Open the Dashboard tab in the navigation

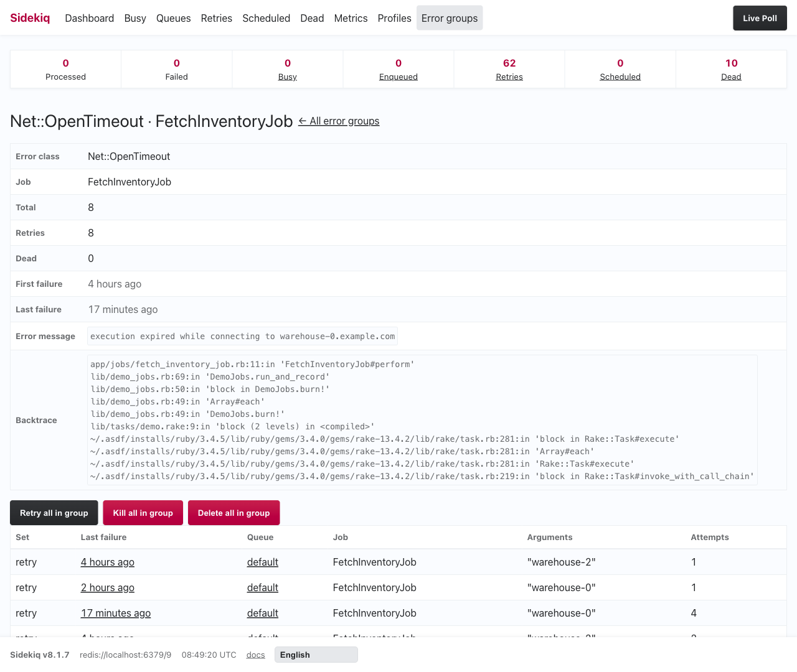89,18
